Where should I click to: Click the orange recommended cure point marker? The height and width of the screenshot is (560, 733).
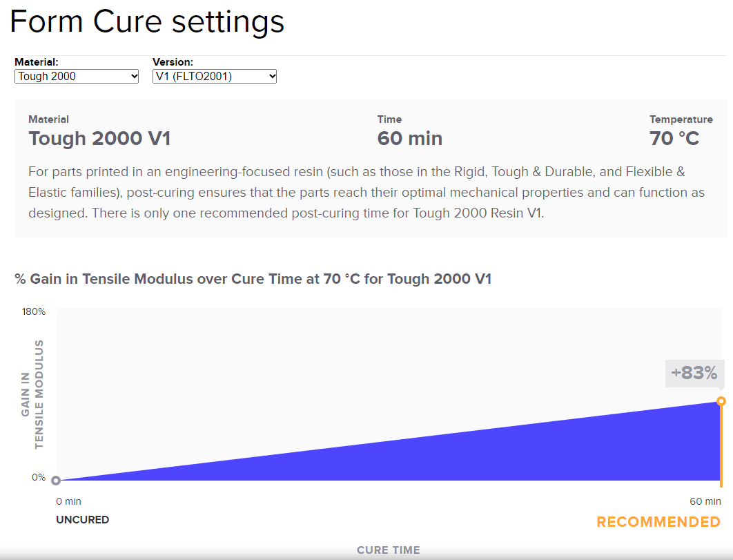coord(721,401)
